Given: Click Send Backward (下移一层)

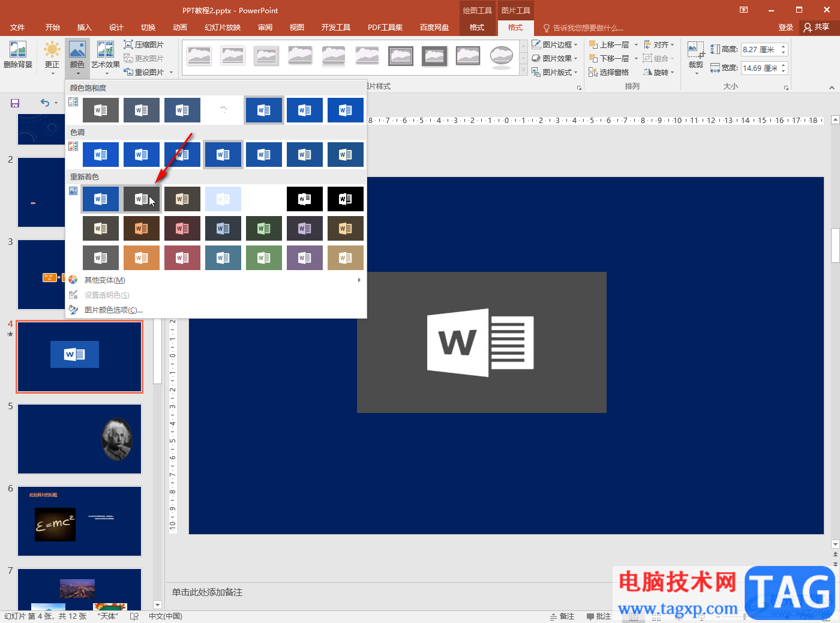Looking at the screenshot, I should [x=610, y=59].
